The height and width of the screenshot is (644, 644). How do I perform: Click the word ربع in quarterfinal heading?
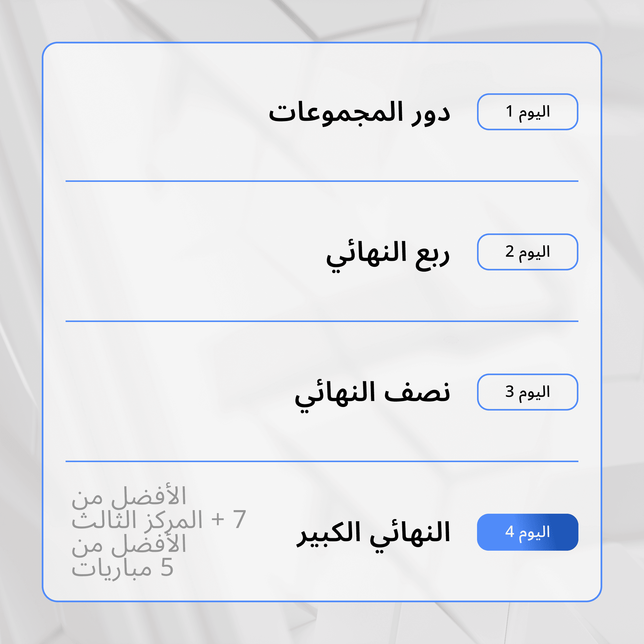[x=432, y=257]
